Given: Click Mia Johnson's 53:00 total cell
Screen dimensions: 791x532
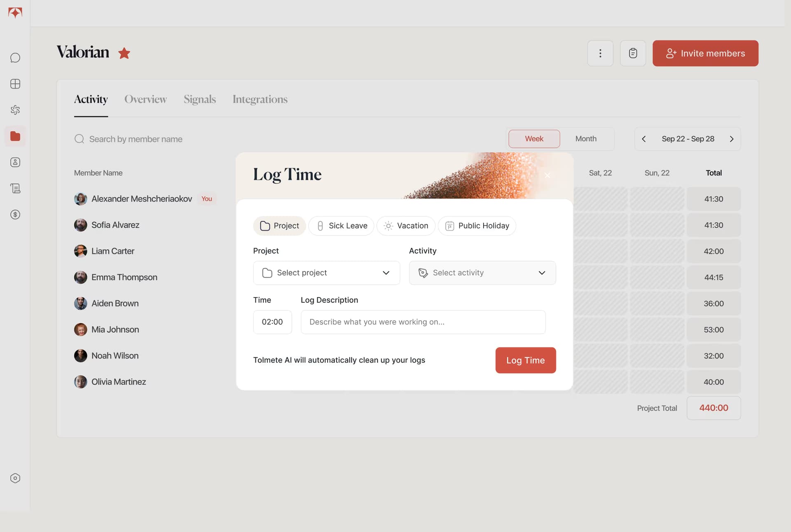Looking at the screenshot, I should pyautogui.click(x=714, y=330).
